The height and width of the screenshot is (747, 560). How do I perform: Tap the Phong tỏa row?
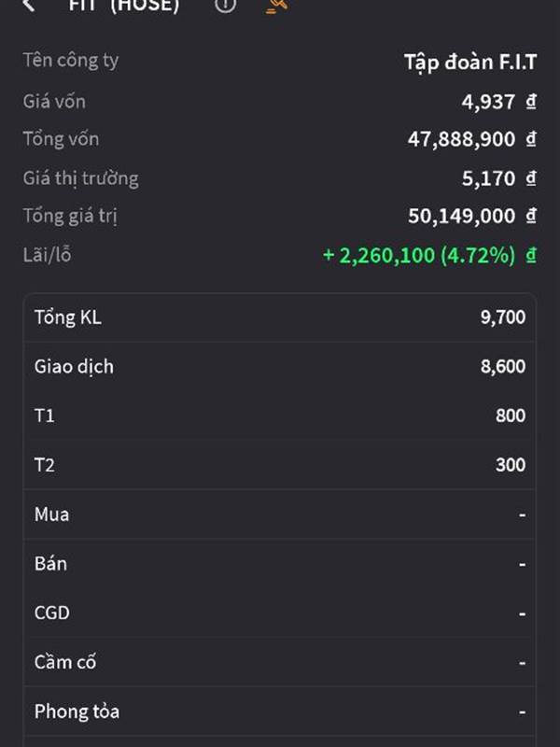point(280,712)
